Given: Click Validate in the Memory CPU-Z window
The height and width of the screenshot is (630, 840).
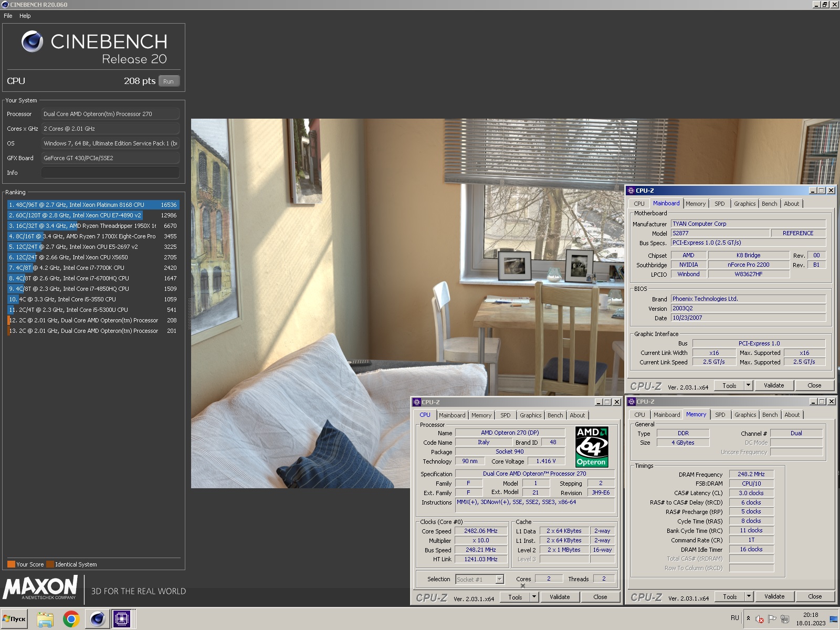Looking at the screenshot, I should pyautogui.click(x=774, y=596).
